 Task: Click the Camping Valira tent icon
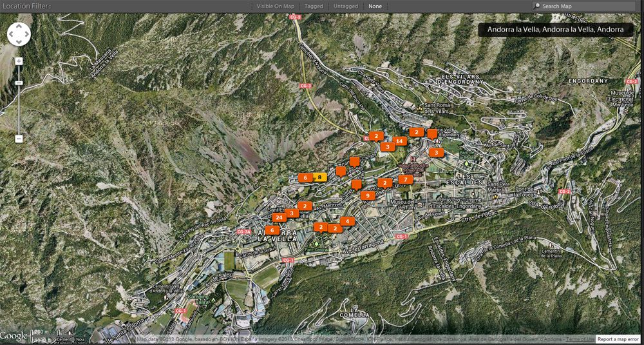(x=214, y=301)
